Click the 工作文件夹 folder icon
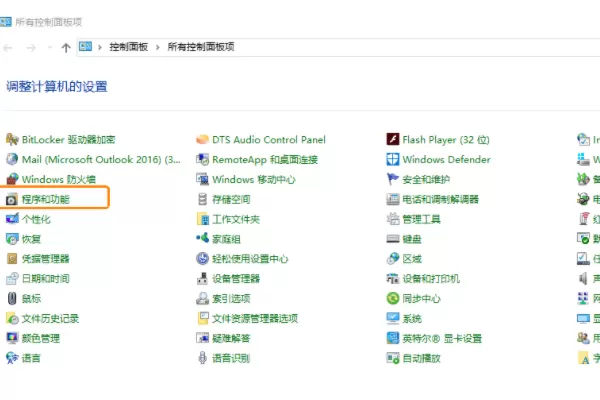This screenshot has height=400, width=600. [202, 219]
